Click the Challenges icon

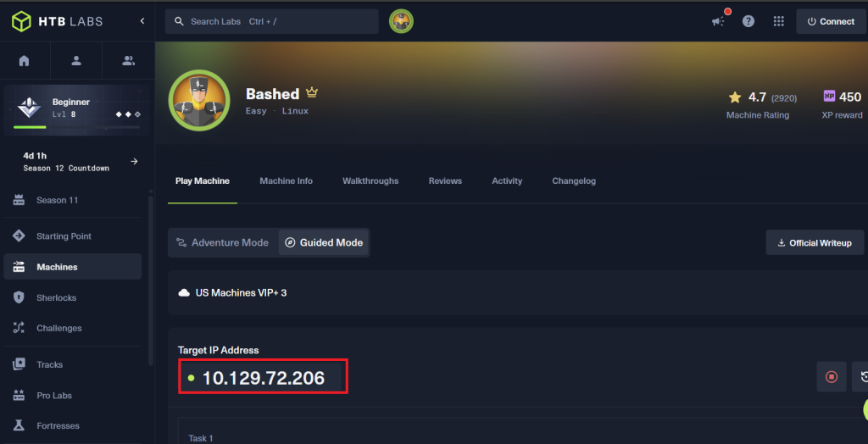tap(19, 328)
